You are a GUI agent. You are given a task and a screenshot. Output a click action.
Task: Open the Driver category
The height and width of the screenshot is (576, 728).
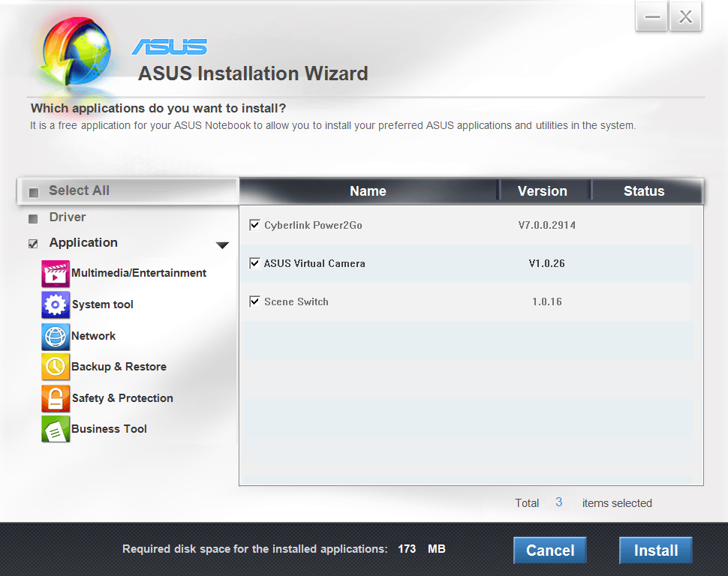(x=68, y=217)
